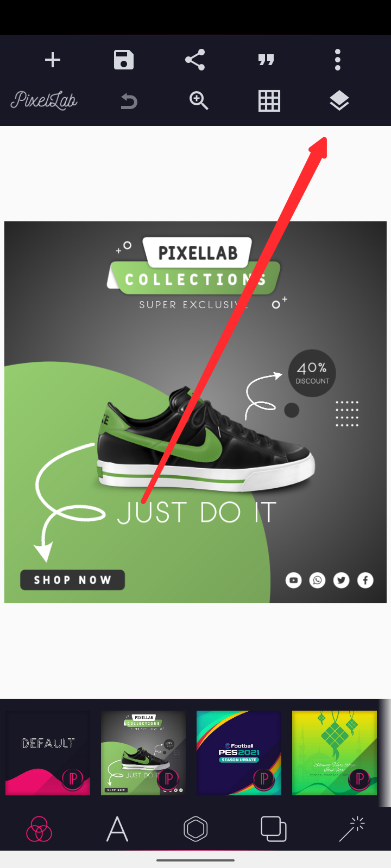Pick the Football PES2021 template thumbnail

point(239,753)
